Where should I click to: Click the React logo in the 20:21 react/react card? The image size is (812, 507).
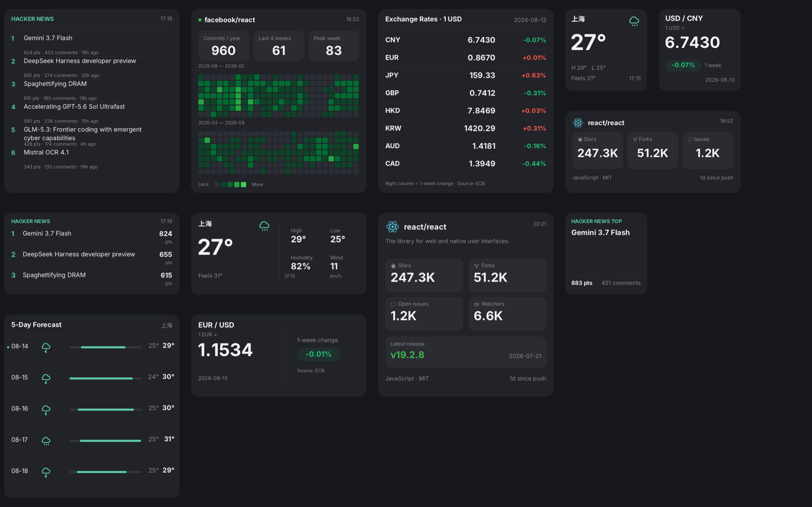point(392,227)
